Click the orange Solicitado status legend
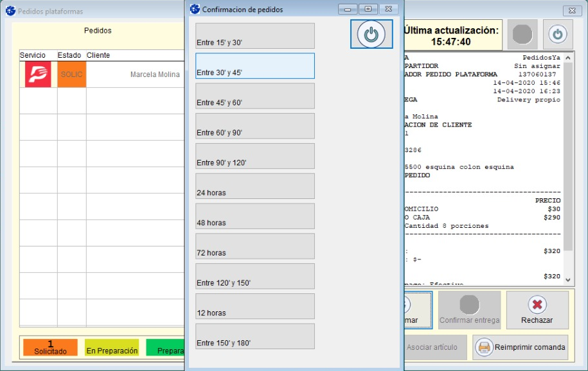 (50, 347)
